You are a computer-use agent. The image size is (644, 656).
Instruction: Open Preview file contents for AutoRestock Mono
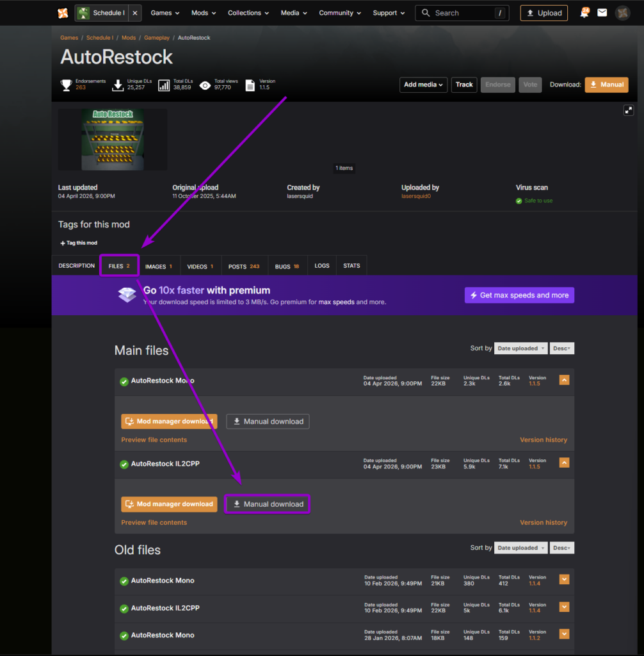(x=154, y=439)
